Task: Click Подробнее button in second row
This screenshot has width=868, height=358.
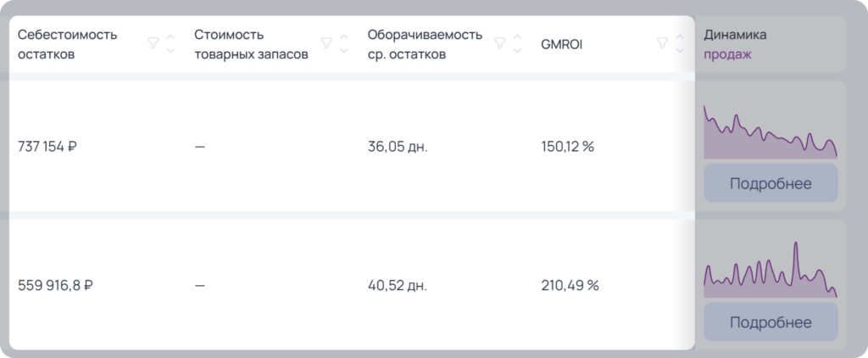Action: point(771,322)
